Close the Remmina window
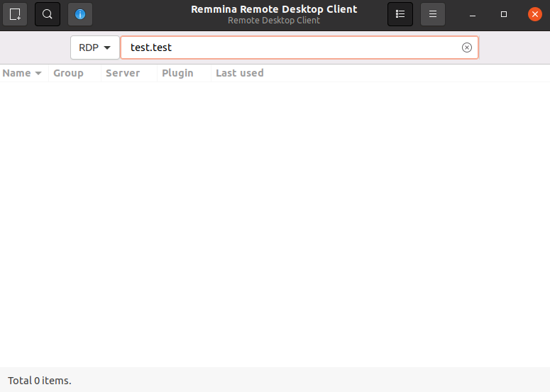Image resolution: width=550 pixels, height=392 pixels. (x=534, y=14)
